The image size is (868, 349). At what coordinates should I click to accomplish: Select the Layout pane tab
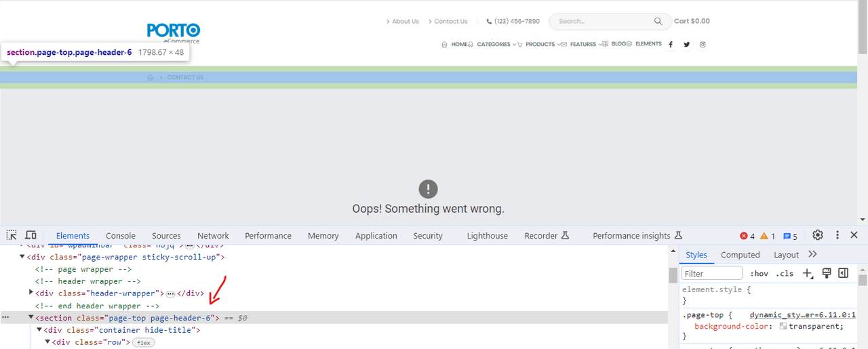point(786,255)
